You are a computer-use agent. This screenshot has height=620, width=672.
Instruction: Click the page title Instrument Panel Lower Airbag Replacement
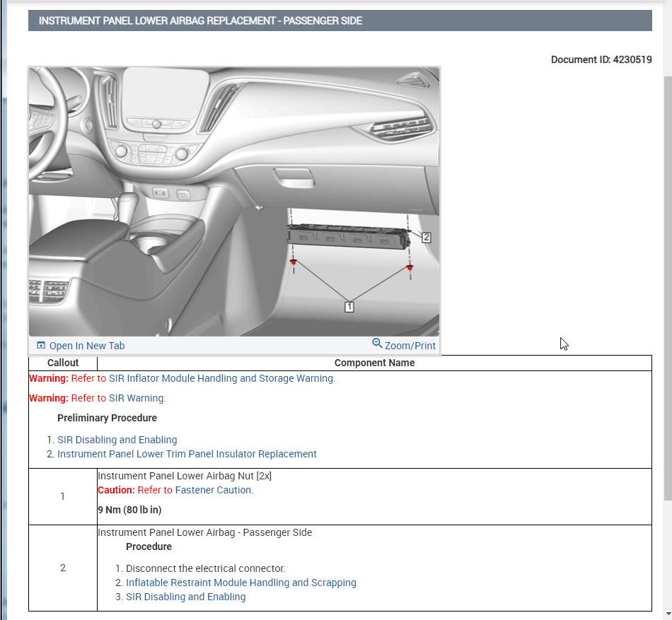201,21
